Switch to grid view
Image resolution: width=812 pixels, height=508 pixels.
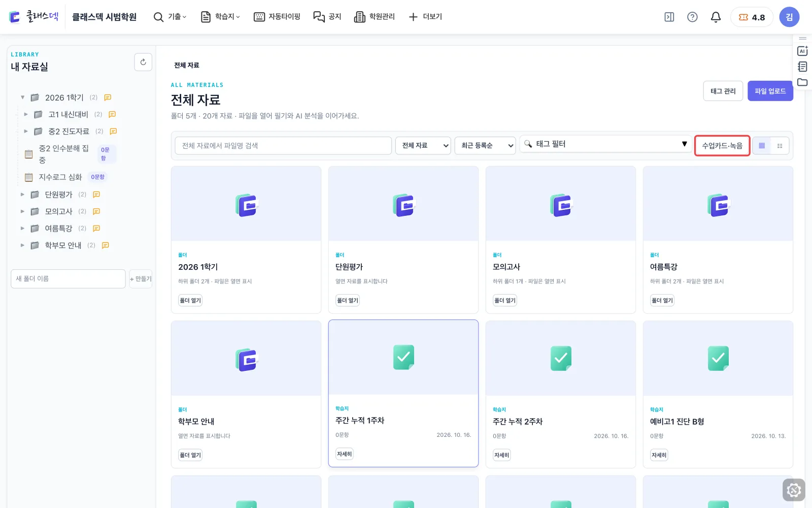point(762,146)
